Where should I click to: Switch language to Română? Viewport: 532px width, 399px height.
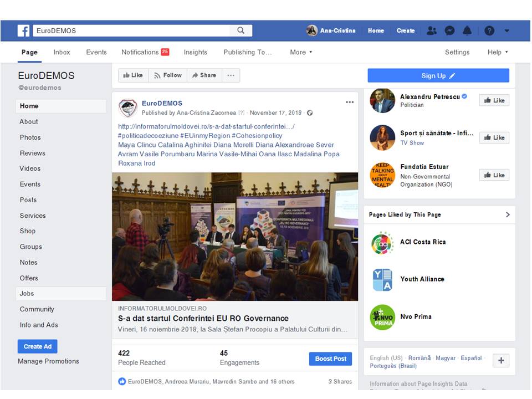click(x=420, y=359)
